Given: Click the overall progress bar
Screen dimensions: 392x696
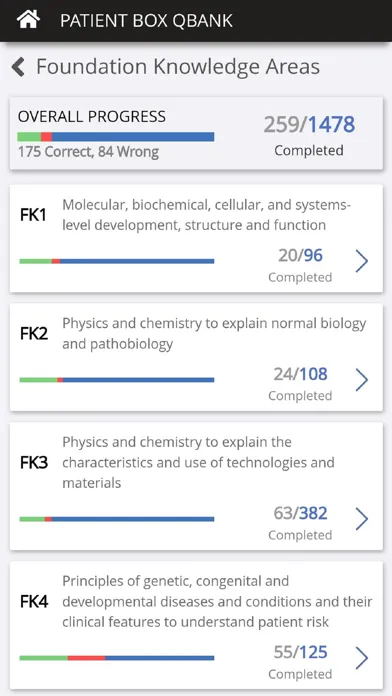Looking at the screenshot, I should [116, 137].
